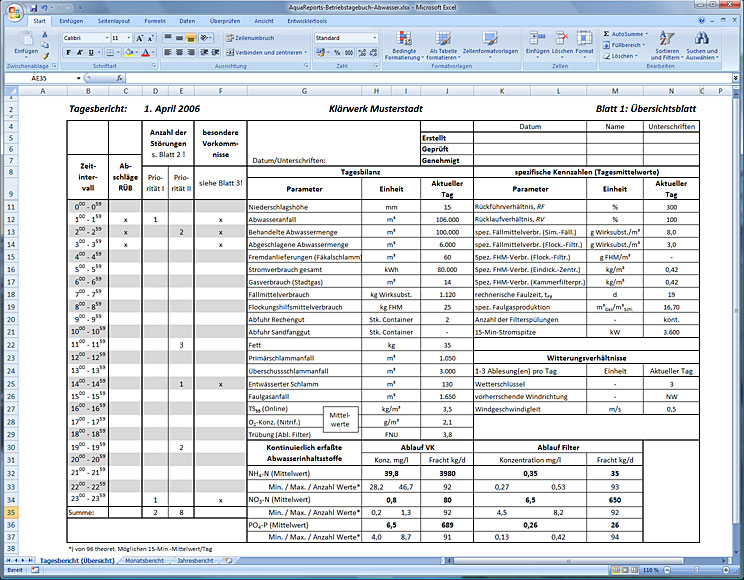Activate the format painter brush
This screenshot has height=580, width=744.
(x=45, y=56)
